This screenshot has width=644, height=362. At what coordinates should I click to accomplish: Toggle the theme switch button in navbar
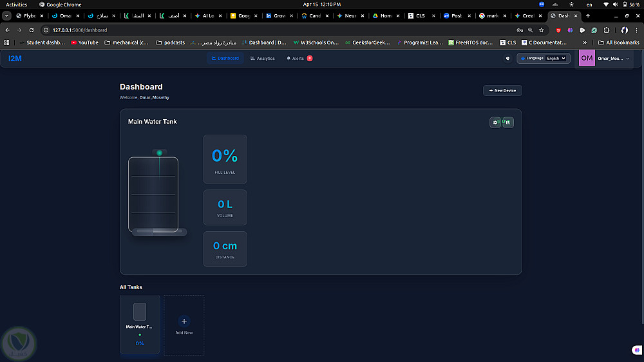[507, 59]
